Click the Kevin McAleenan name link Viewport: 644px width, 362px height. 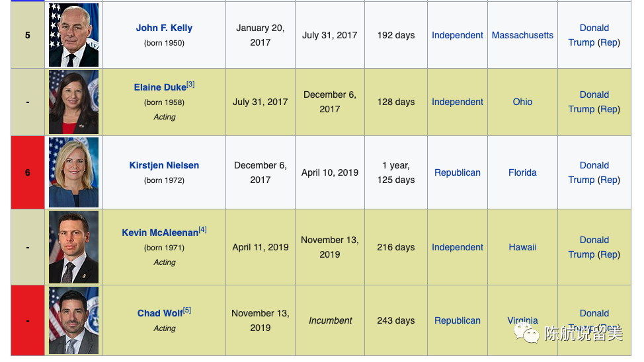pos(160,233)
